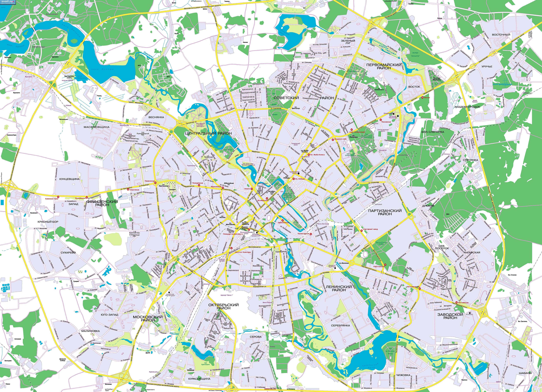Select the ПАРТИЗАНСКИЙ РАЙОН district label
This screenshot has height=392, width=542.
click(385, 212)
